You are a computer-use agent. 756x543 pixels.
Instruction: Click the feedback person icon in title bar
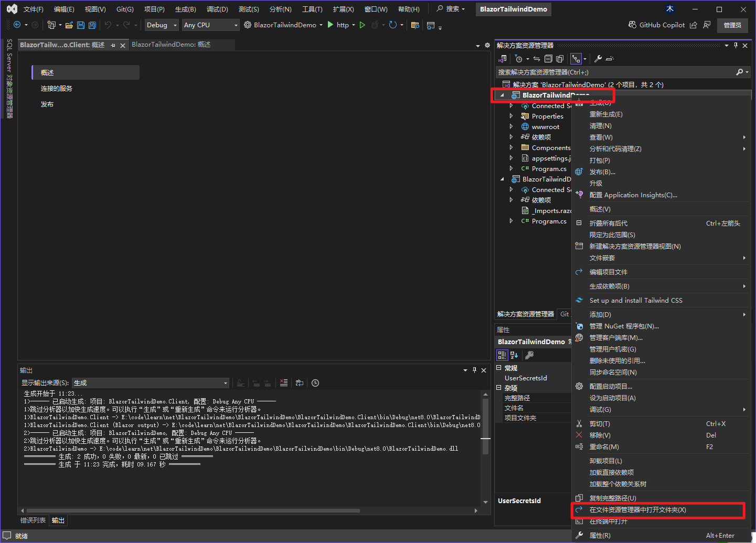707,25
